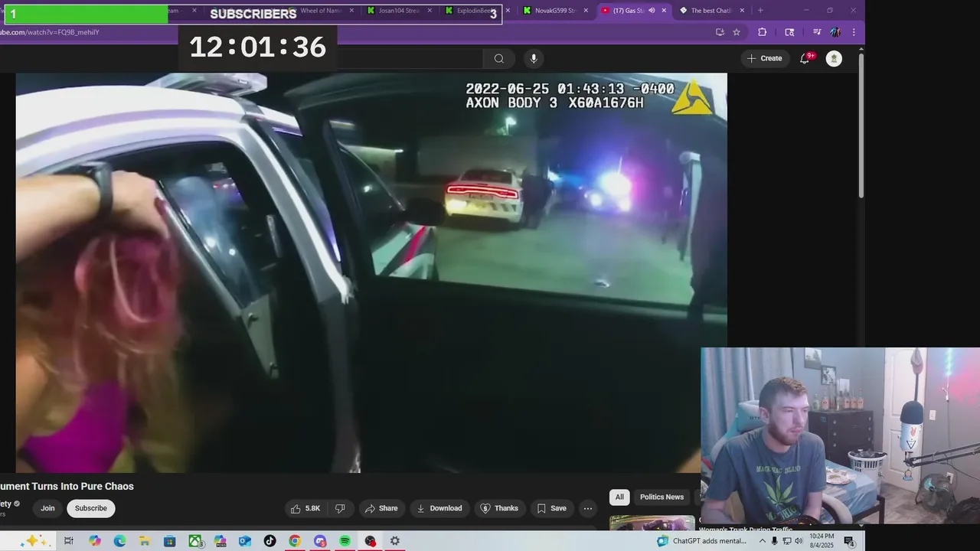The height and width of the screenshot is (551, 980).
Task: Share the video
Action: coord(381,508)
